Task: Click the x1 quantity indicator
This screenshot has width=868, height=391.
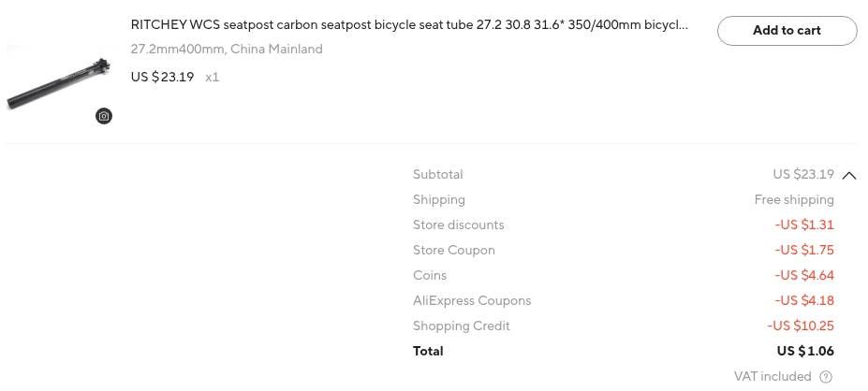Action: pos(213,77)
